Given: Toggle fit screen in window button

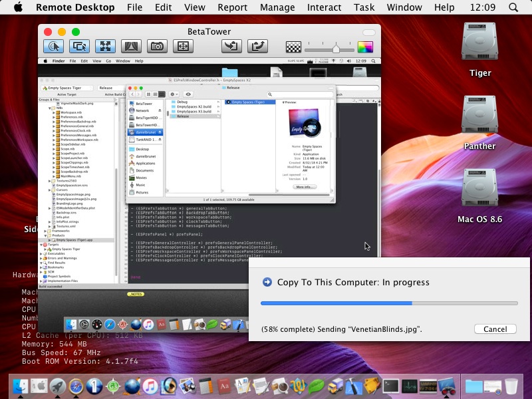Looking at the screenshot, I should click(105, 47).
